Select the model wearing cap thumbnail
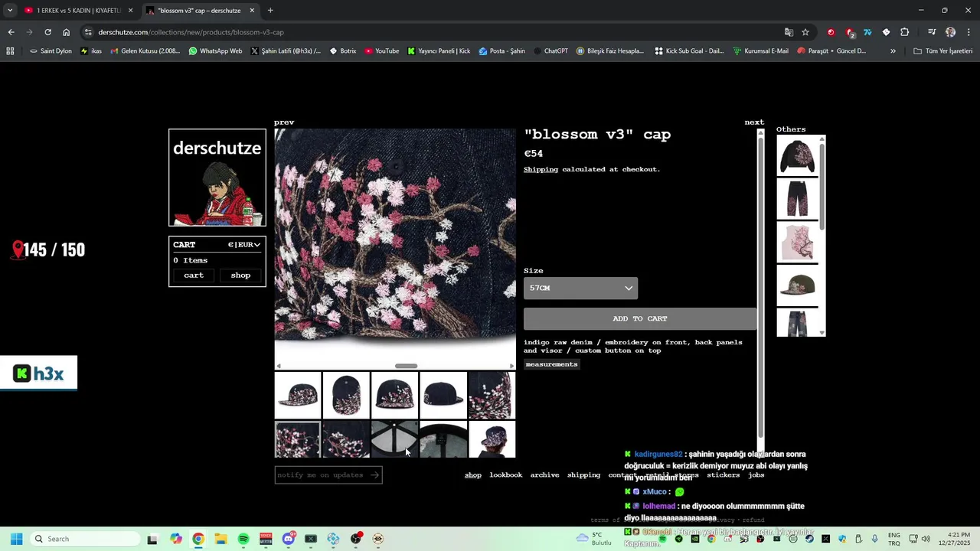This screenshot has height=551, width=980. pyautogui.click(x=492, y=439)
